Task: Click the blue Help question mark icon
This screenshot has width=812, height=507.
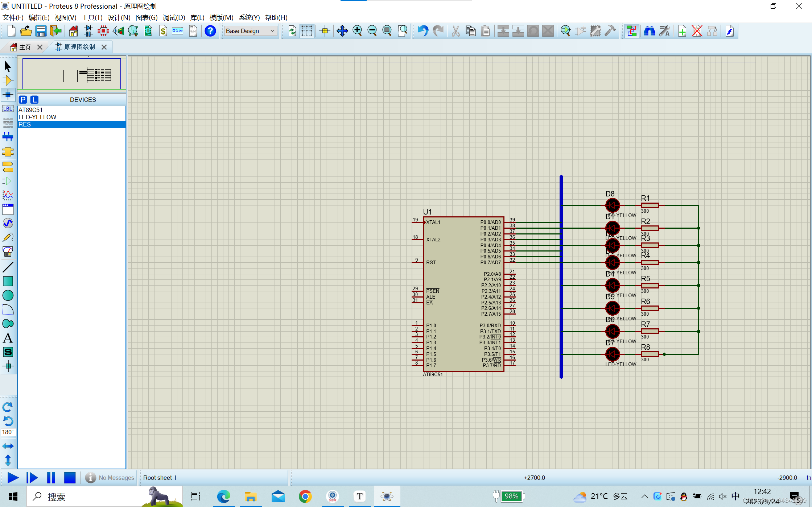Action: click(210, 31)
